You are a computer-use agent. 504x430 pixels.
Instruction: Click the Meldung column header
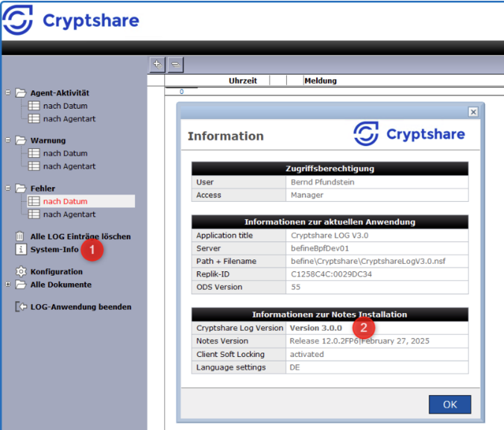point(321,80)
